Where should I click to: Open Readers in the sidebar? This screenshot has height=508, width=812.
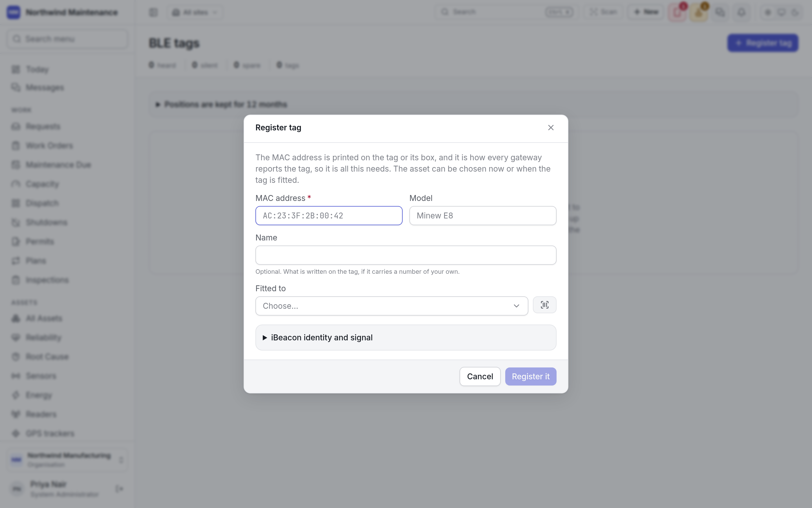click(x=67, y=414)
